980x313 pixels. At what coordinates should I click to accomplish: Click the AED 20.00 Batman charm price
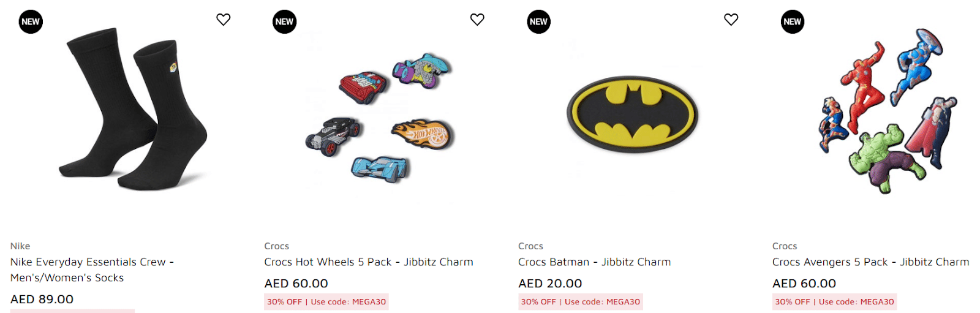[x=550, y=284]
